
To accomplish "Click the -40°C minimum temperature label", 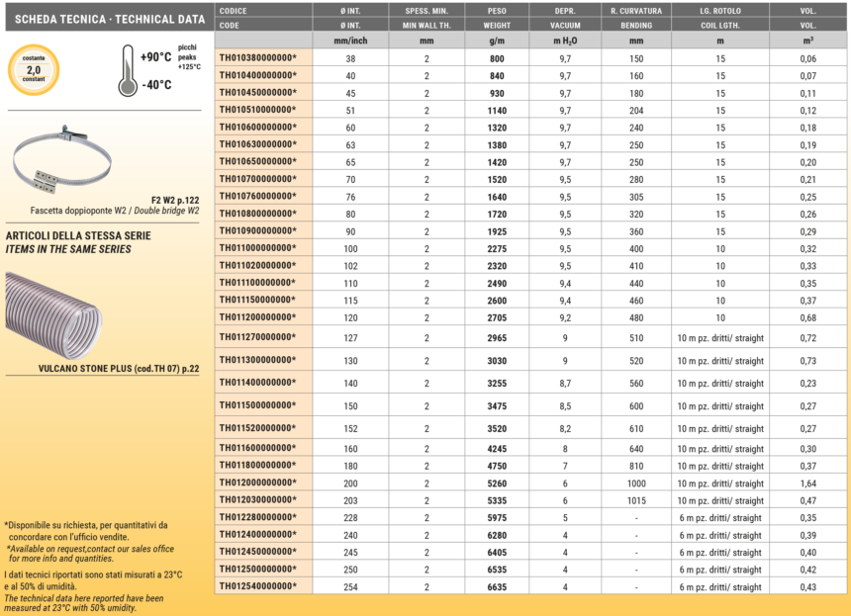I will click(156, 85).
